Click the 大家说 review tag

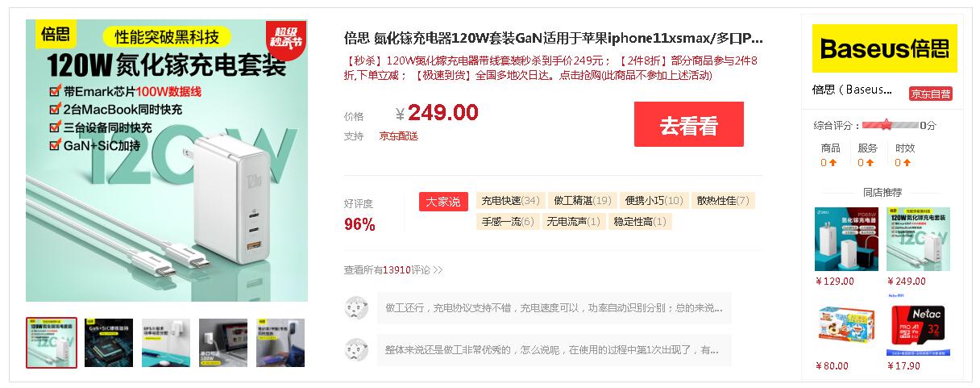443,202
